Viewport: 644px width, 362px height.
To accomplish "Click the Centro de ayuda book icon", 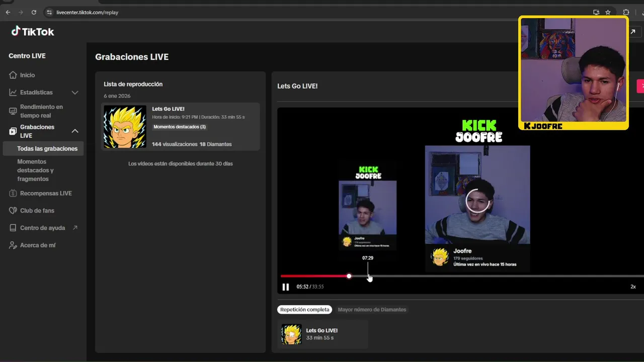I will [x=13, y=228].
